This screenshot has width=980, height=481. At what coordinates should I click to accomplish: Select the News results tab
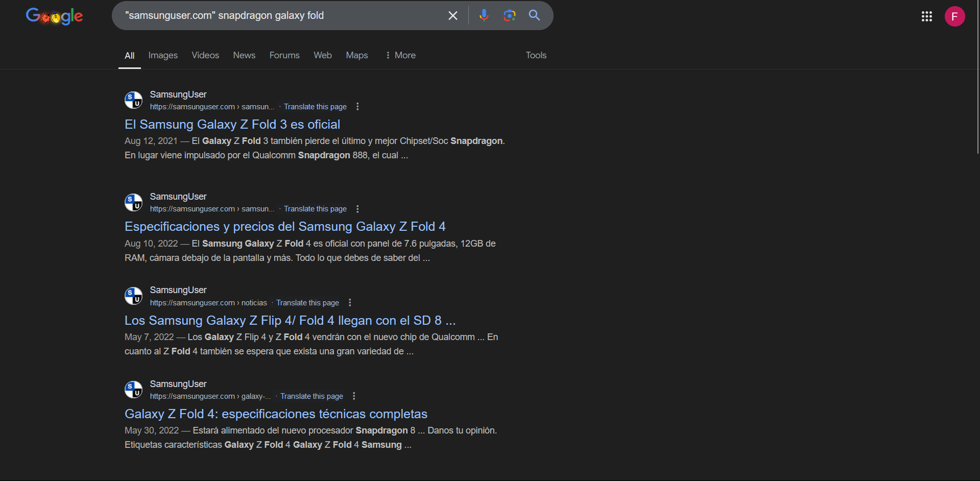pos(244,55)
